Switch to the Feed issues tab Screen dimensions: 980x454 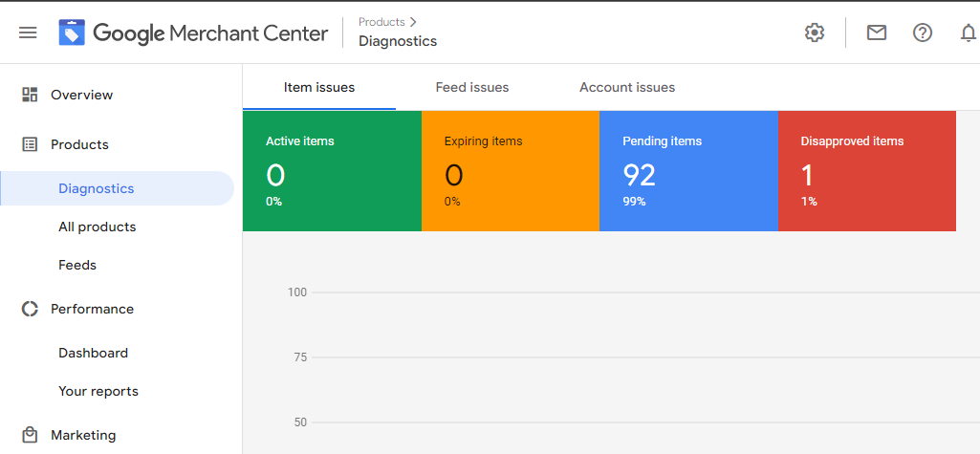pos(472,87)
